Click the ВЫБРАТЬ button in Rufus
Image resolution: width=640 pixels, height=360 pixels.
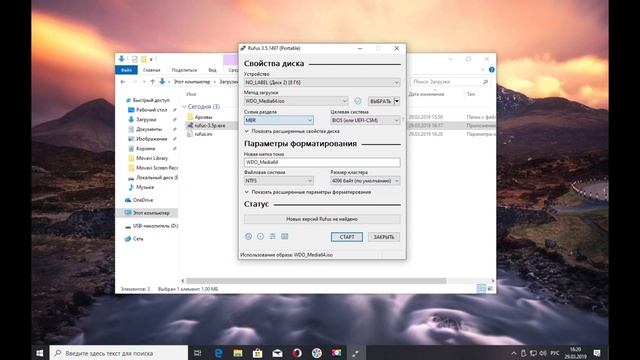tap(380, 101)
